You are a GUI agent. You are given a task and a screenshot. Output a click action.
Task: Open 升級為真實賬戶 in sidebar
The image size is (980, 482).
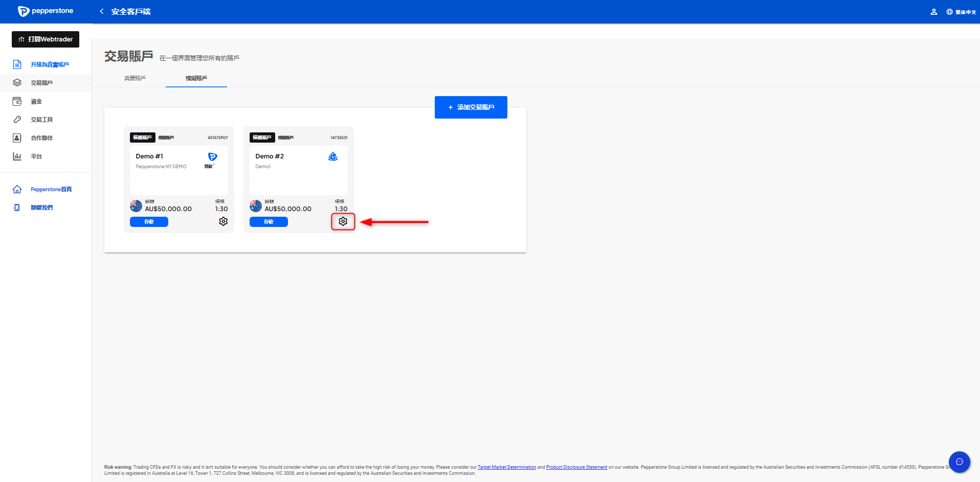pos(50,64)
